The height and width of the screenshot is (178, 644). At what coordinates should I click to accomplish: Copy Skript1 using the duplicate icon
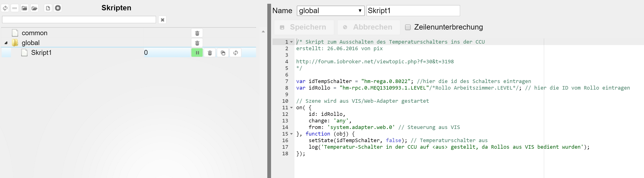pyautogui.click(x=223, y=53)
